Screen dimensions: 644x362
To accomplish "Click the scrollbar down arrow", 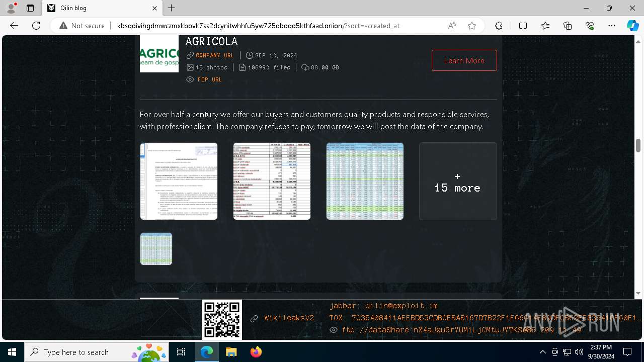I will pyautogui.click(x=638, y=293).
